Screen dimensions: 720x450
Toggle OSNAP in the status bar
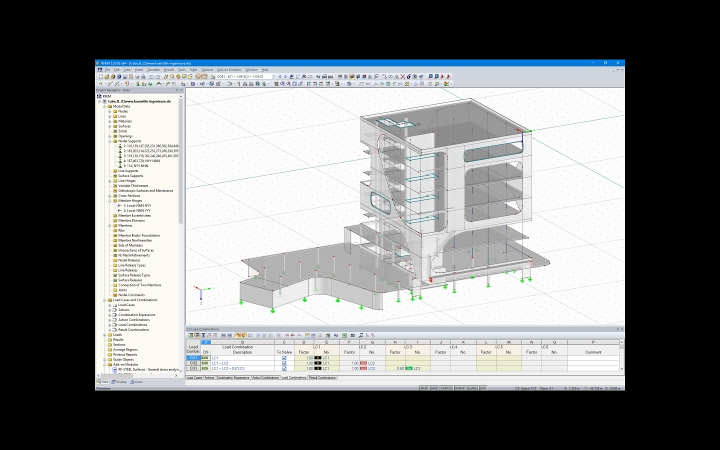pos(460,388)
